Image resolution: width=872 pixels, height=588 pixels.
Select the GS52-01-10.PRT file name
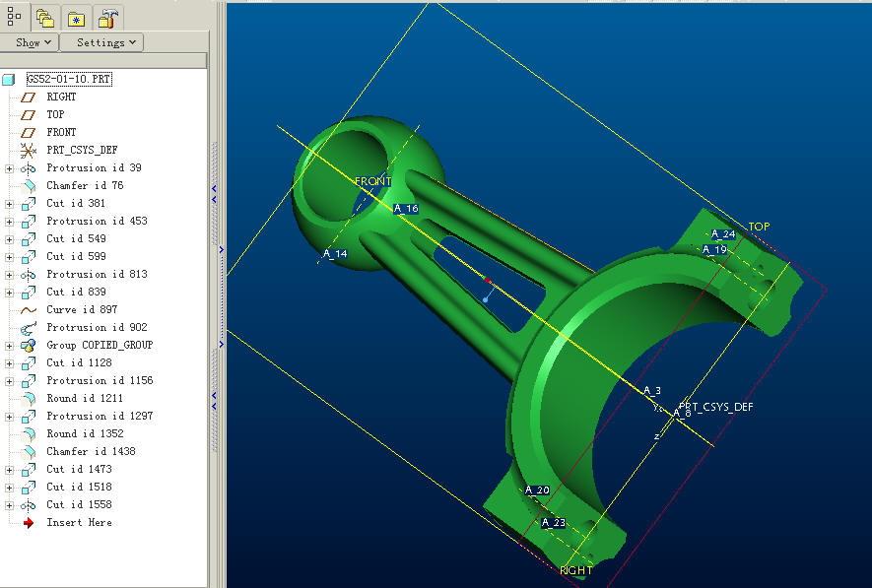click(69, 79)
